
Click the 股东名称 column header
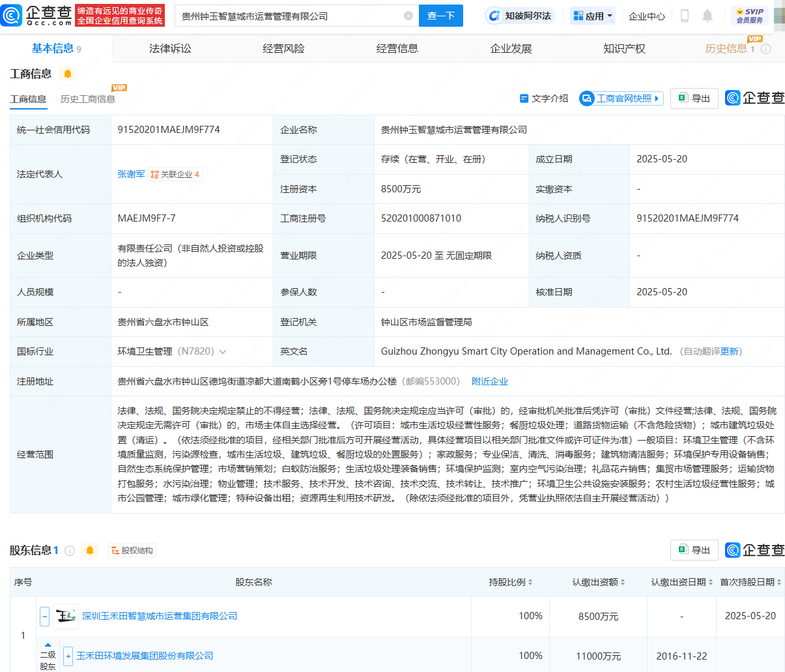click(x=253, y=582)
